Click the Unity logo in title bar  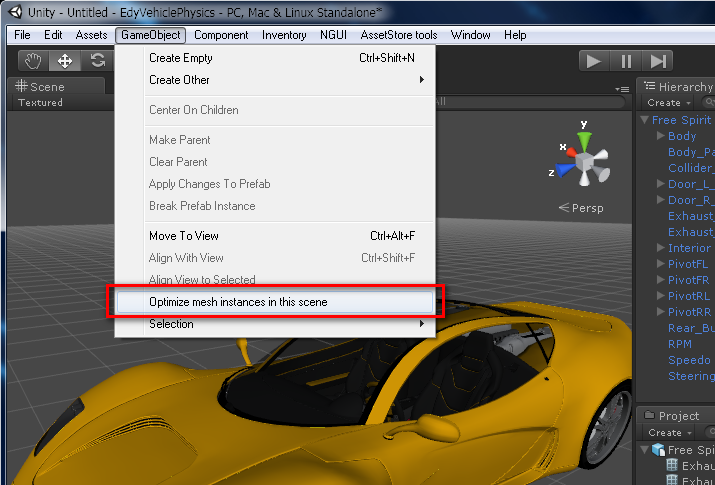(15, 12)
